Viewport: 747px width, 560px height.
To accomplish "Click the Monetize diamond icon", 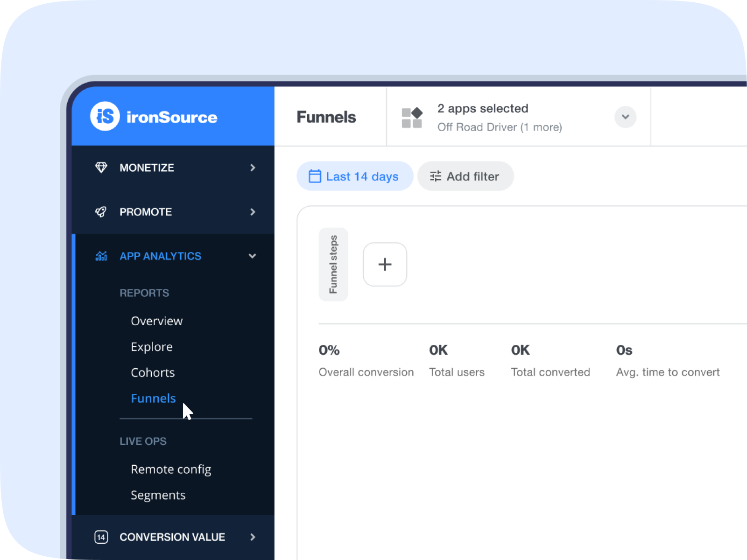I will click(x=101, y=168).
